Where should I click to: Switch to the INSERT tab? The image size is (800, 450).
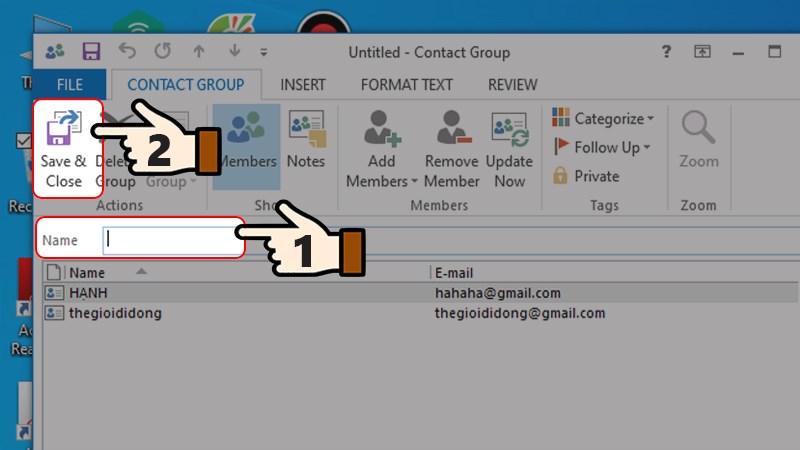302,85
